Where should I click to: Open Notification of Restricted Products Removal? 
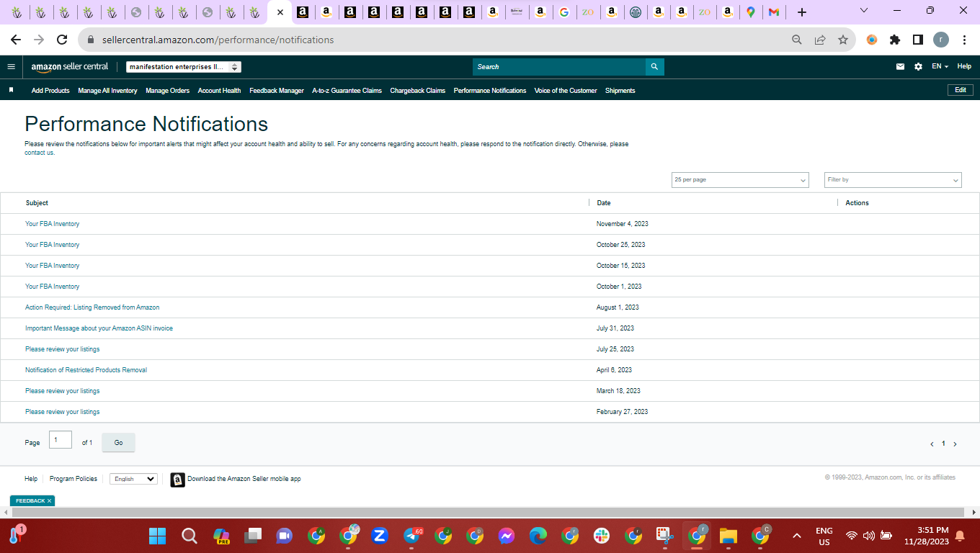coord(86,370)
